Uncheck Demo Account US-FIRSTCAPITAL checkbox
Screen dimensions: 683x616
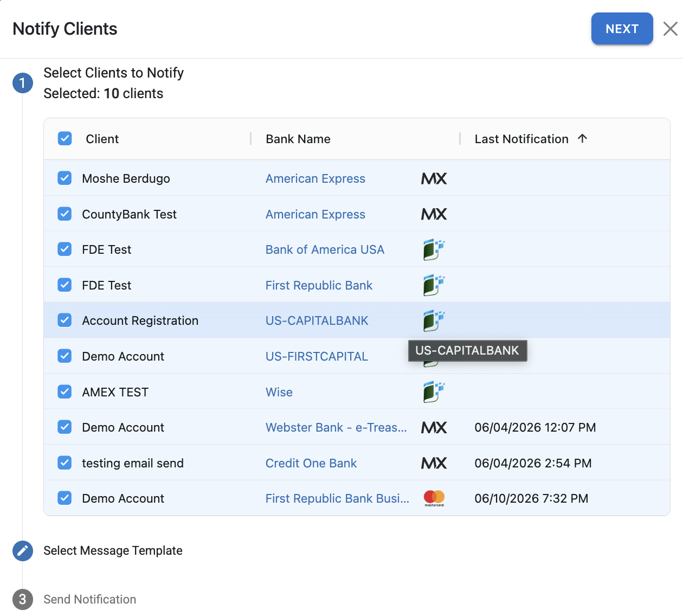(65, 356)
